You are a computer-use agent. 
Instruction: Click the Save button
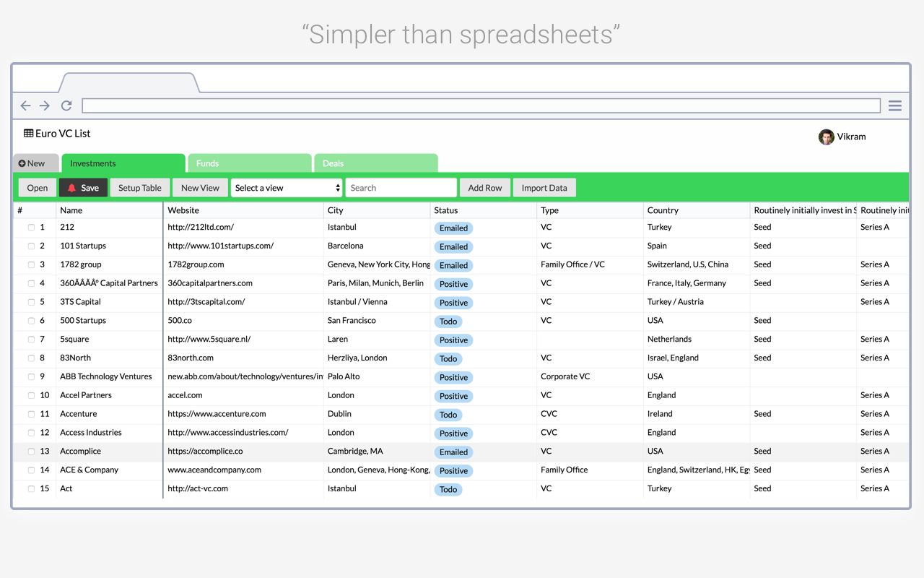click(83, 188)
